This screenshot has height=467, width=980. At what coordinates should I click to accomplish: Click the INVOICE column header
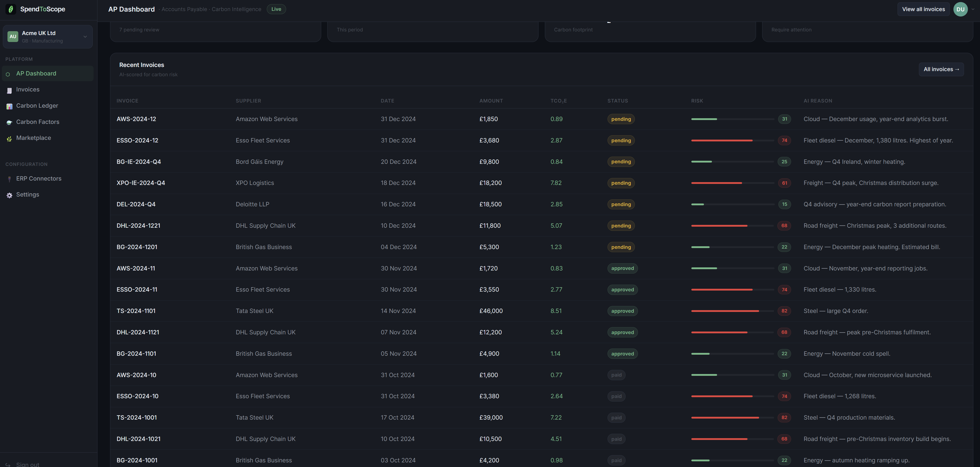[x=127, y=101]
